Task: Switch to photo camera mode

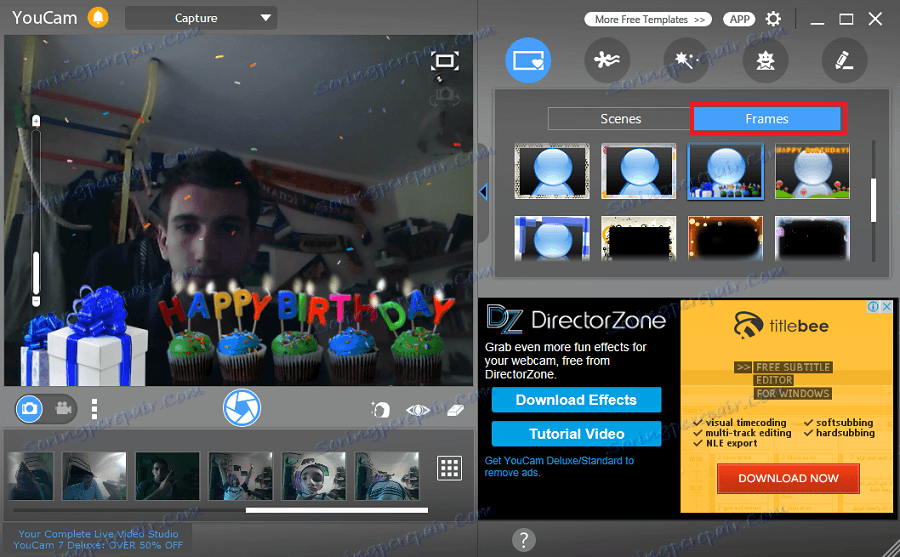Action: 29,409
